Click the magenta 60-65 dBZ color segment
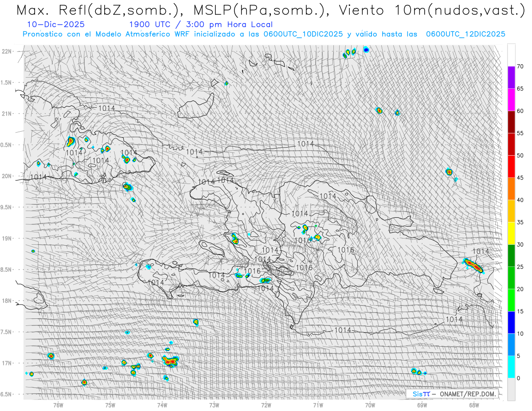This screenshot has width=532, height=411. point(511,100)
